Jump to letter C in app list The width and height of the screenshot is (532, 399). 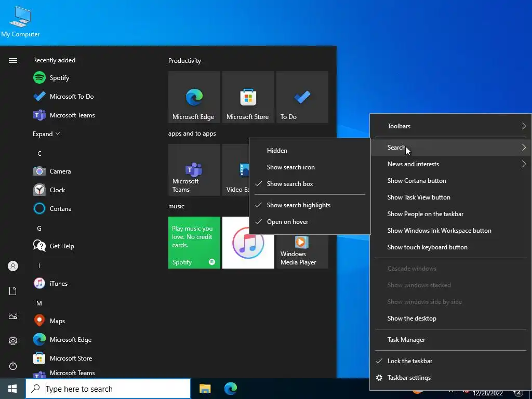click(39, 154)
